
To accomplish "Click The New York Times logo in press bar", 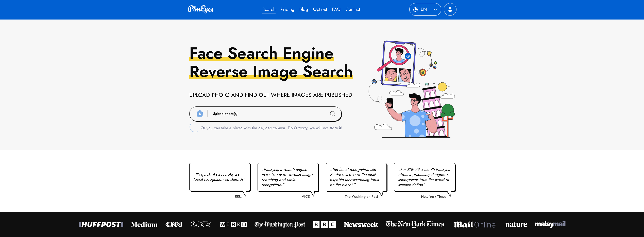I will [415, 224].
